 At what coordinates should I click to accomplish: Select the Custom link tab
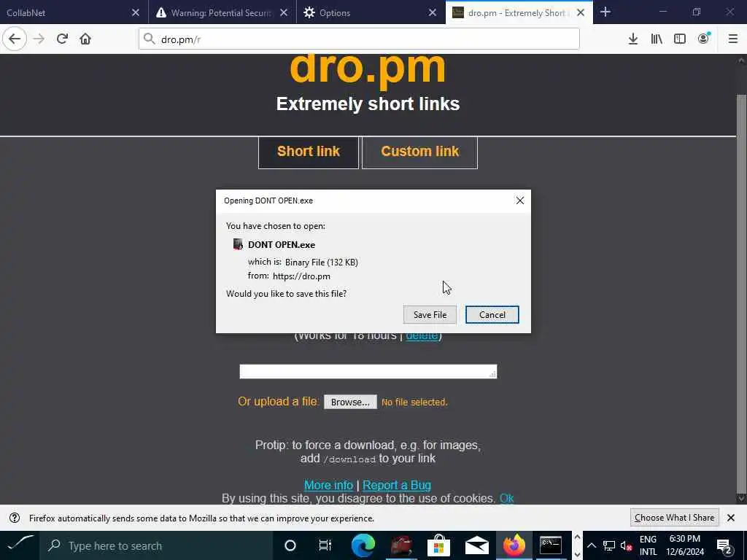(x=419, y=152)
